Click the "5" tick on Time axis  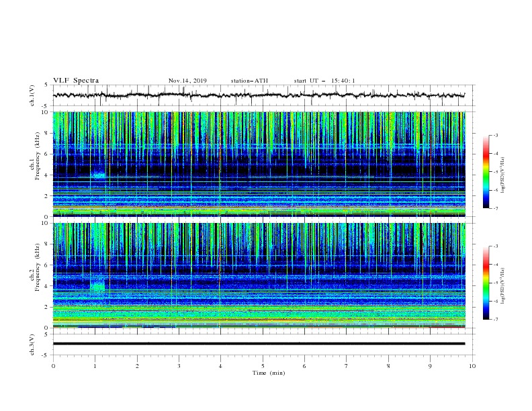[263, 366]
